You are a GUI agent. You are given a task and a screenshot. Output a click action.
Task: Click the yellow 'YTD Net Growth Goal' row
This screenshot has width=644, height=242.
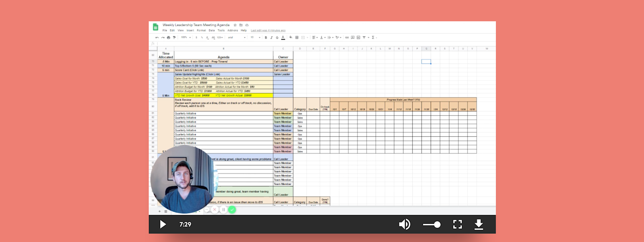pos(223,95)
